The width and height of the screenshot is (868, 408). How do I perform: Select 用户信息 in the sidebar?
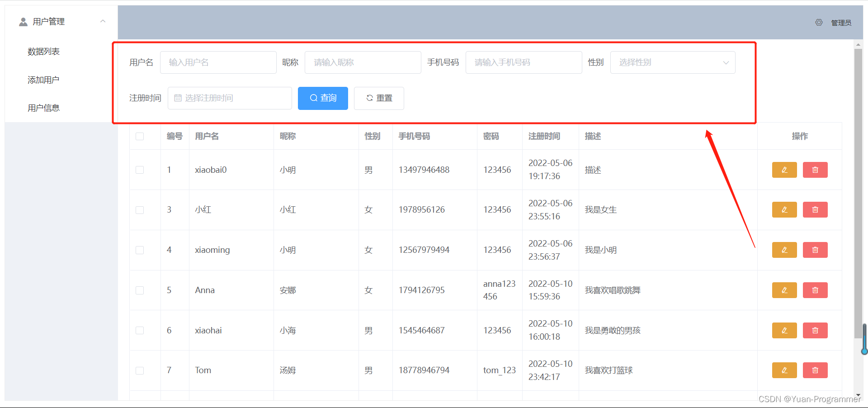[44, 108]
